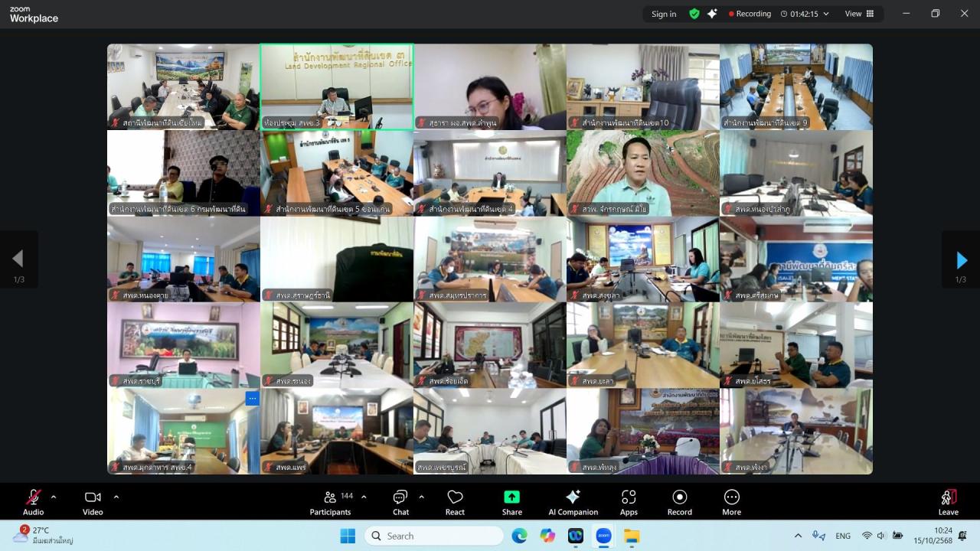Click the Record button in toolbar
This screenshot has height=551, width=980.
tap(679, 502)
